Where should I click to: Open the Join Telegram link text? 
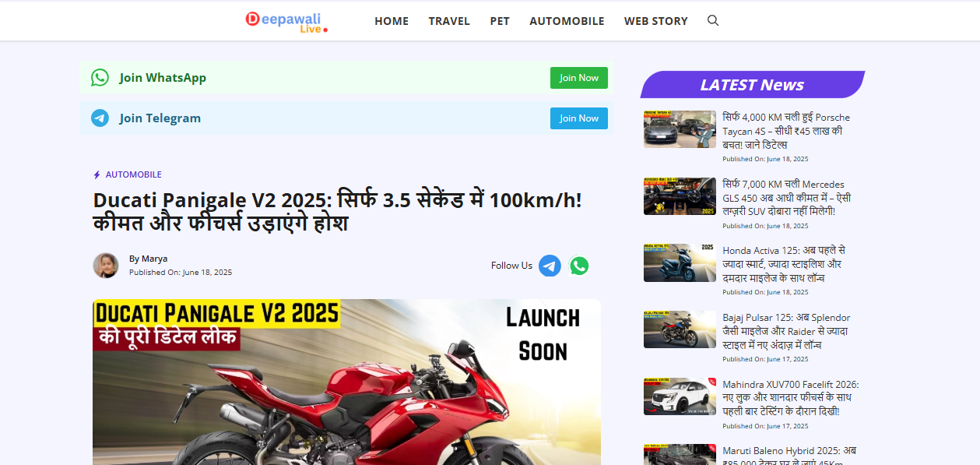click(x=160, y=118)
